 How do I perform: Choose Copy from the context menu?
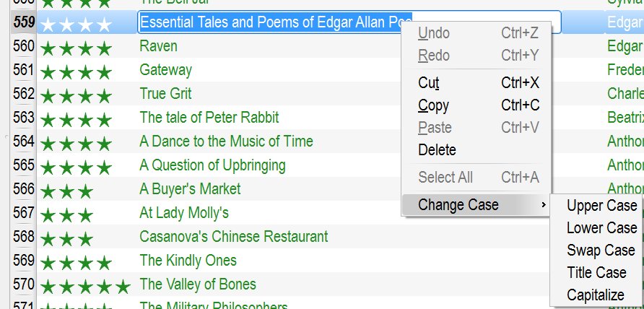point(433,105)
